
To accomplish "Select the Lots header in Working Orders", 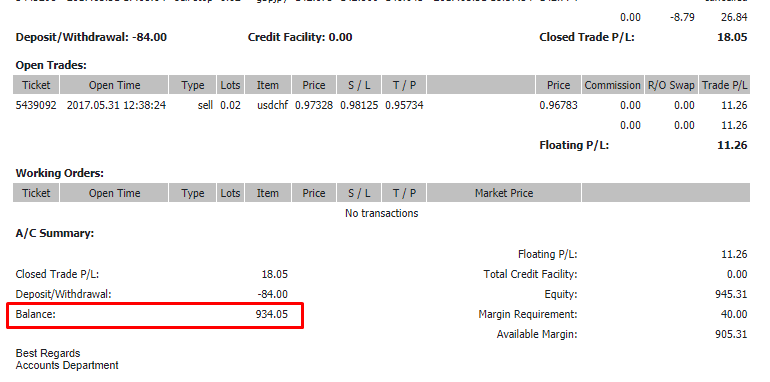I will 230,193.
